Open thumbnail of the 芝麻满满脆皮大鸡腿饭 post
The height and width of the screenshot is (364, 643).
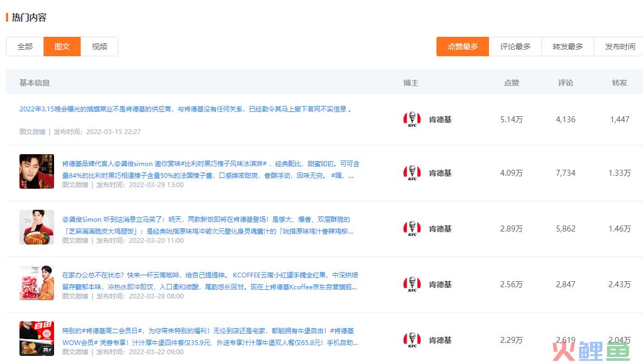[37, 227]
